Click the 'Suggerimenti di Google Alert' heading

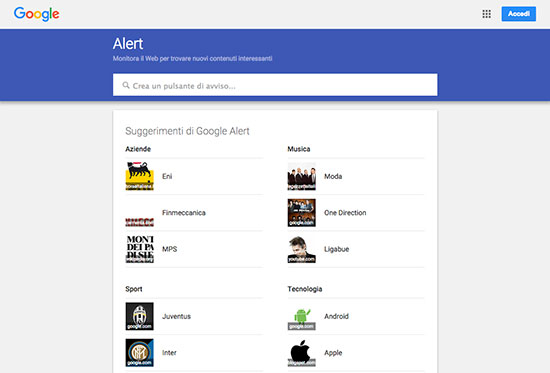pos(187,131)
